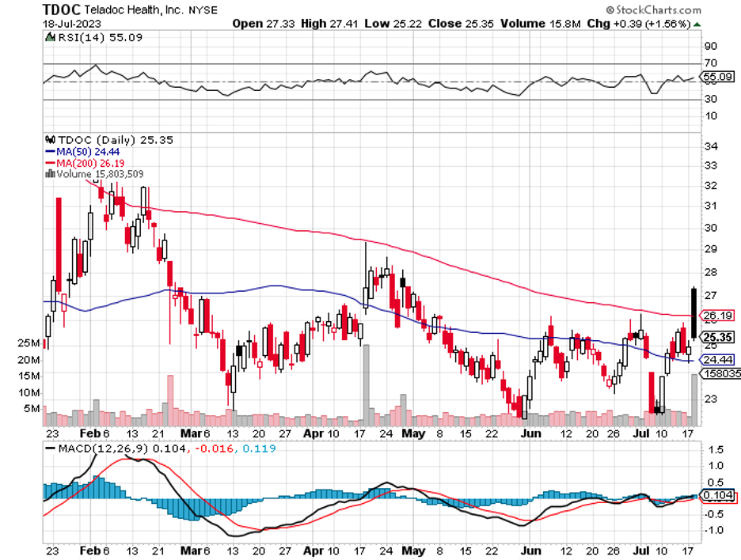Screen dimensions: 741x560
Task: Click the green up arrow beside Chg
Action: [x=697, y=25]
